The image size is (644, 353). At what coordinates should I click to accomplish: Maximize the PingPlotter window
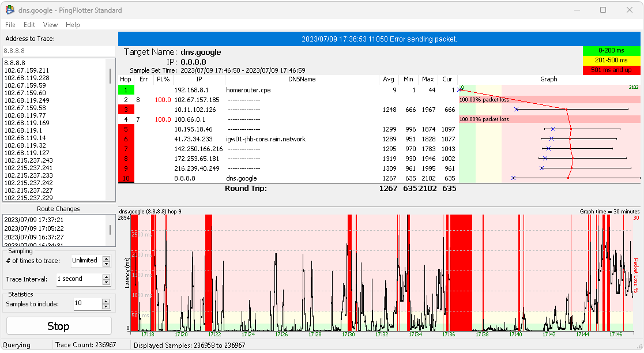click(x=603, y=10)
